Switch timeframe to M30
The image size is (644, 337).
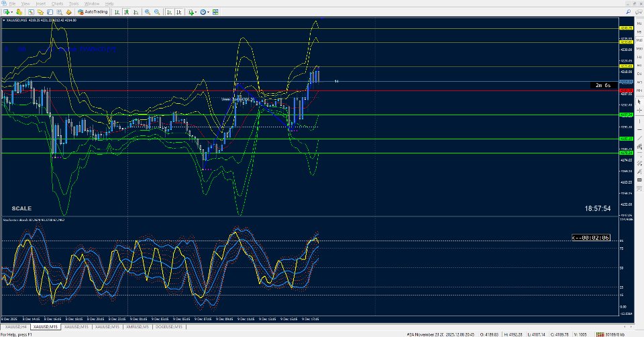click(x=639, y=49)
